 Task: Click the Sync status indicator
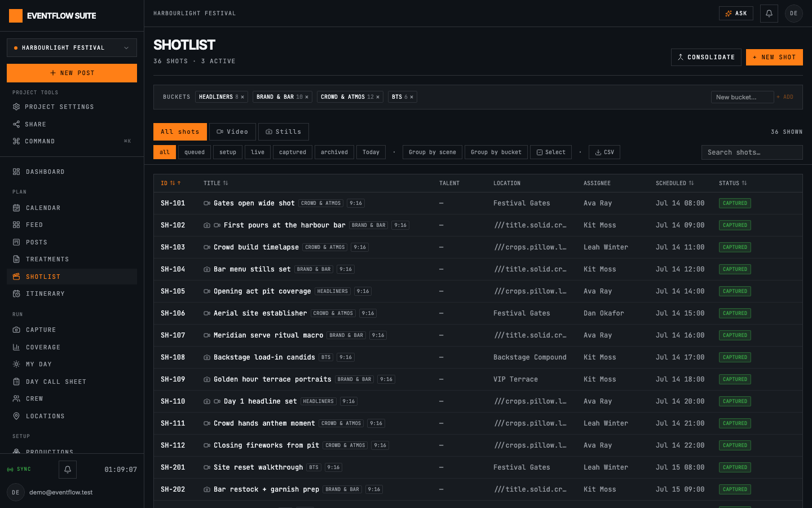(x=19, y=470)
